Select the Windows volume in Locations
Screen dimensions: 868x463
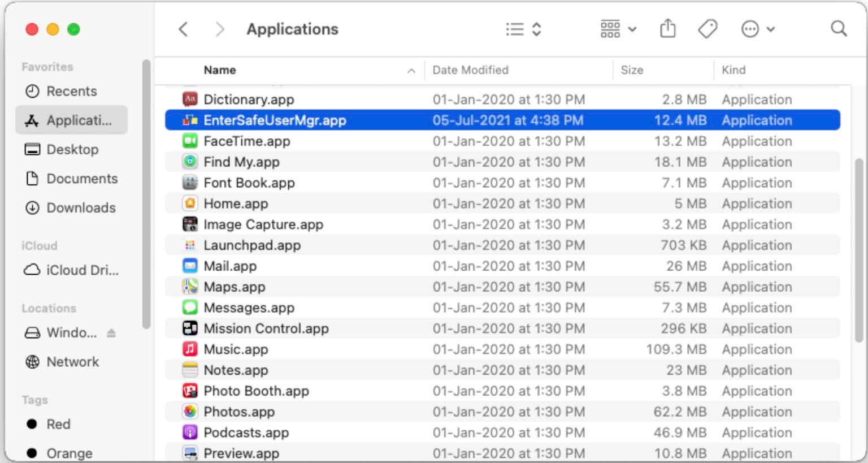[61, 332]
